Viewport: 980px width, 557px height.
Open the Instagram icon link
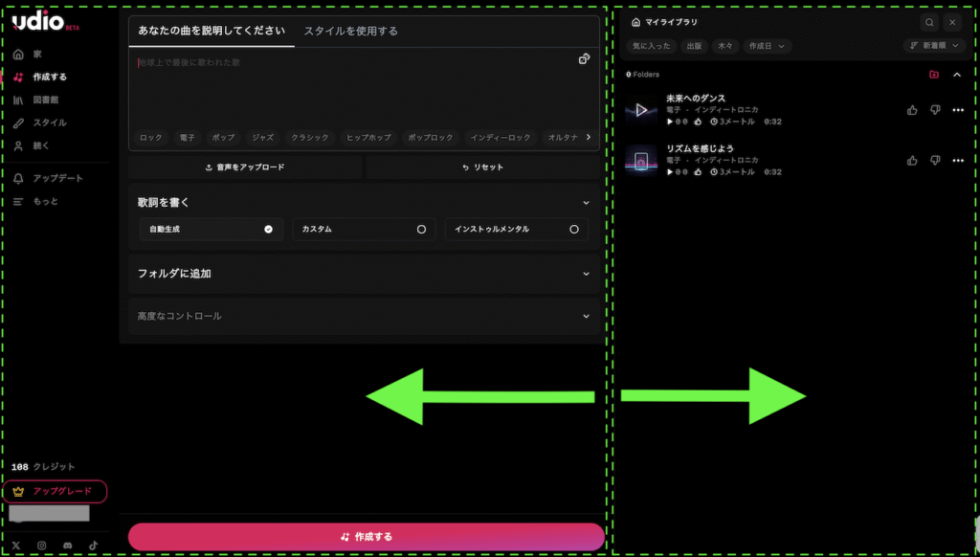pyautogui.click(x=42, y=546)
